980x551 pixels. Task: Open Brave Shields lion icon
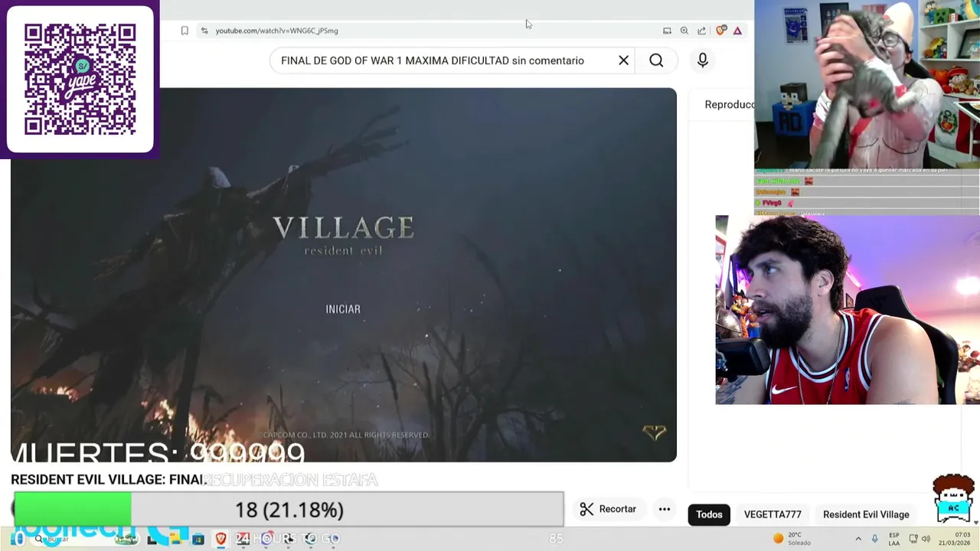[721, 31]
